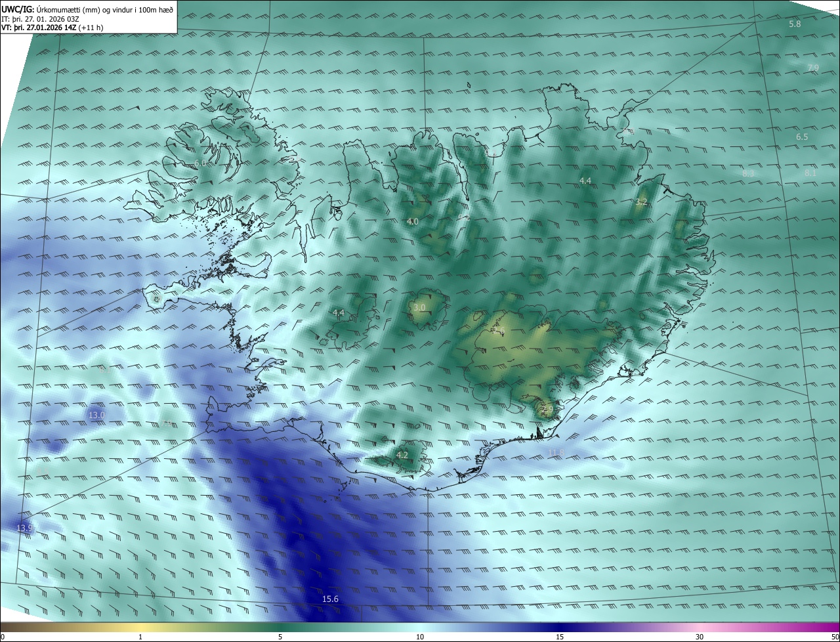Click the '1' tick on the color scale
The height and width of the screenshot is (642, 840).
(x=141, y=637)
